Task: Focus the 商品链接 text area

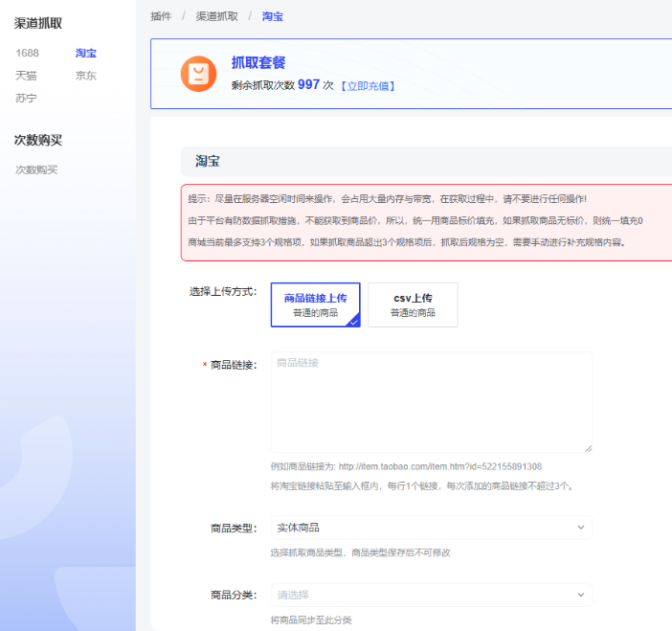Action: tap(431, 402)
